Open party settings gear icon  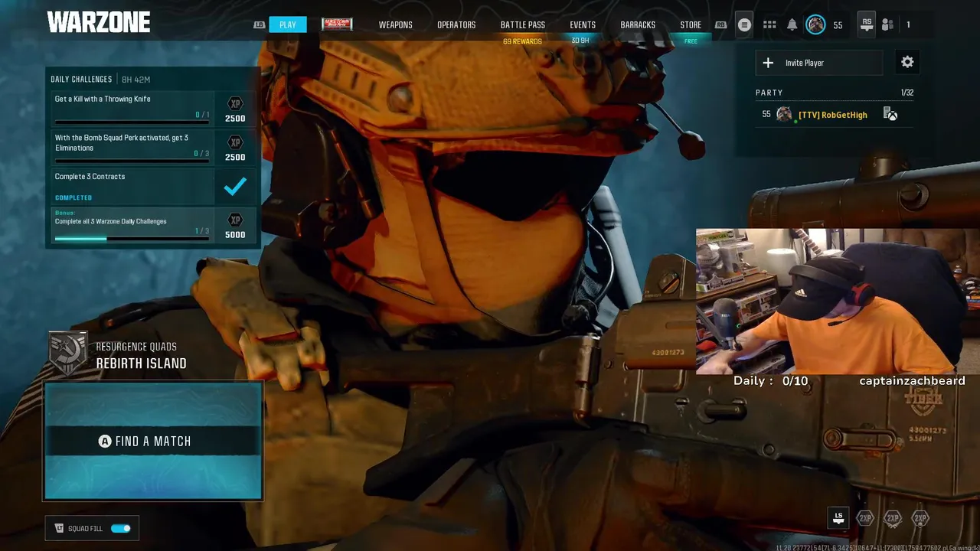tap(907, 62)
